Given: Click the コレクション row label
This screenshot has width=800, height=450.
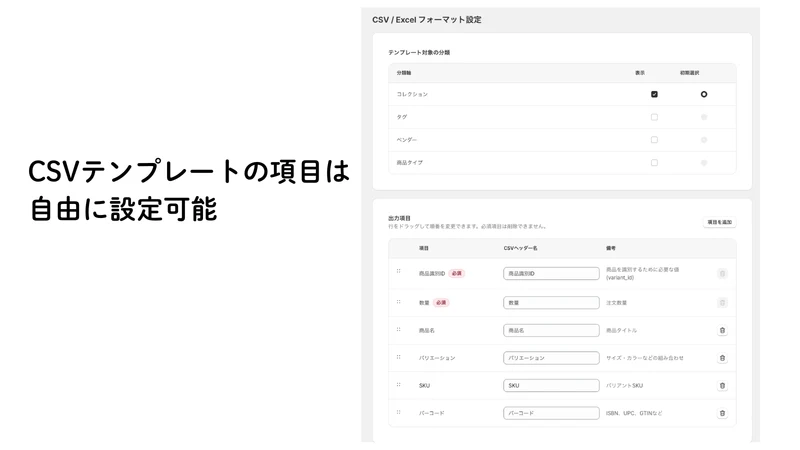Looking at the screenshot, I should click(x=412, y=94).
